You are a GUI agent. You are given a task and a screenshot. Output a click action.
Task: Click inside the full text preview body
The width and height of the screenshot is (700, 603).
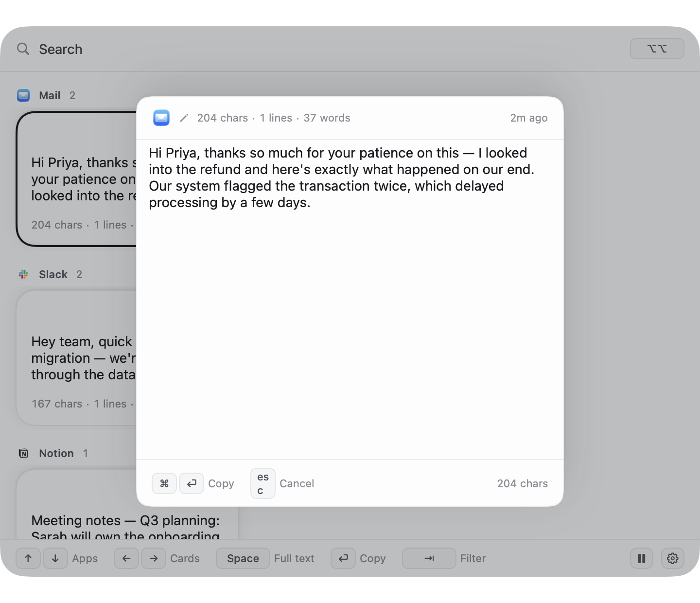[x=350, y=300]
